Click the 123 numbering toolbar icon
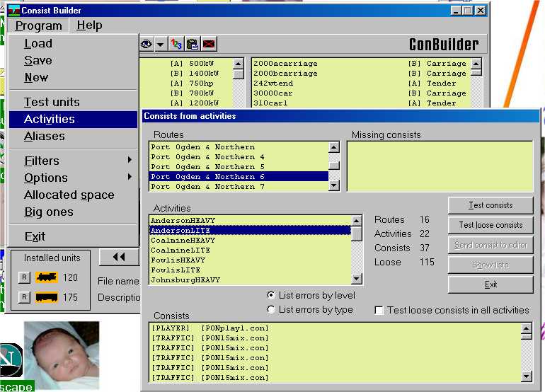 point(176,44)
